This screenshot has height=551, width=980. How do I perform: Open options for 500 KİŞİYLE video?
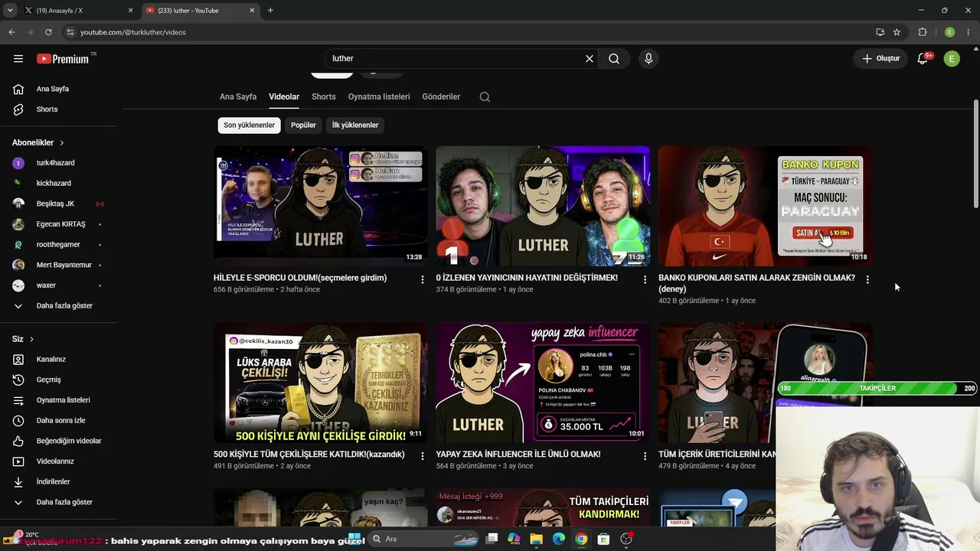click(x=422, y=456)
